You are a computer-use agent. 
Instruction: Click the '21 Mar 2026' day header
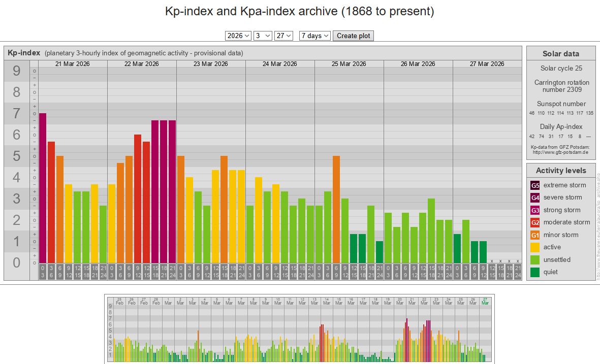click(73, 64)
